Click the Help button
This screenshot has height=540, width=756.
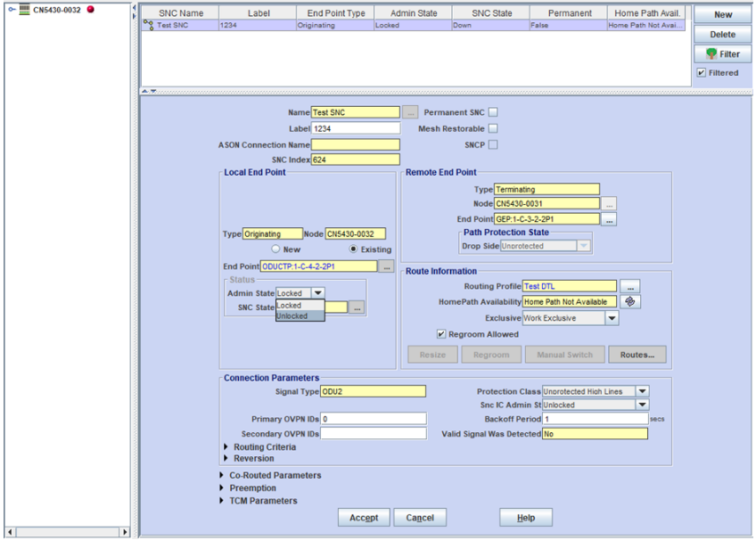526,518
